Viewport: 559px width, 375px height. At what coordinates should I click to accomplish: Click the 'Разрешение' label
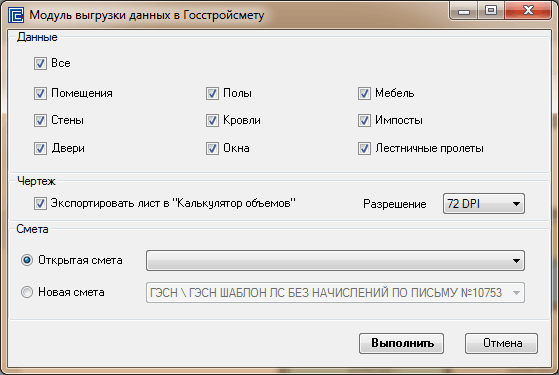[x=395, y=204]
